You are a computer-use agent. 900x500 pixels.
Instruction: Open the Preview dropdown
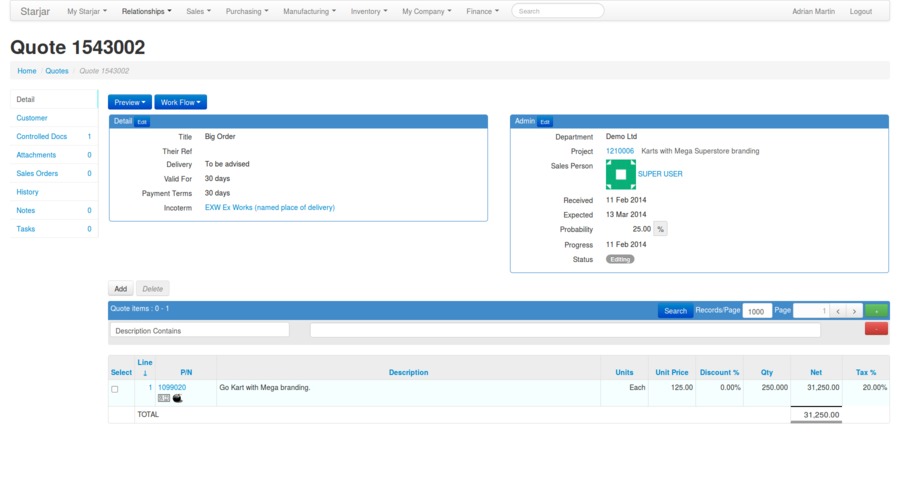pyautogui.click(x=130, y=102)
